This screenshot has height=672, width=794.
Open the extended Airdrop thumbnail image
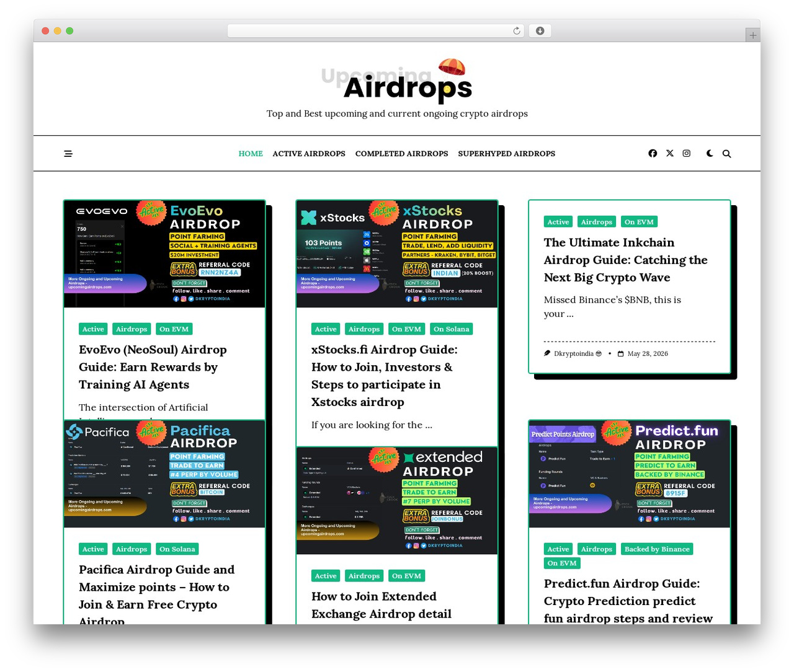397,501
